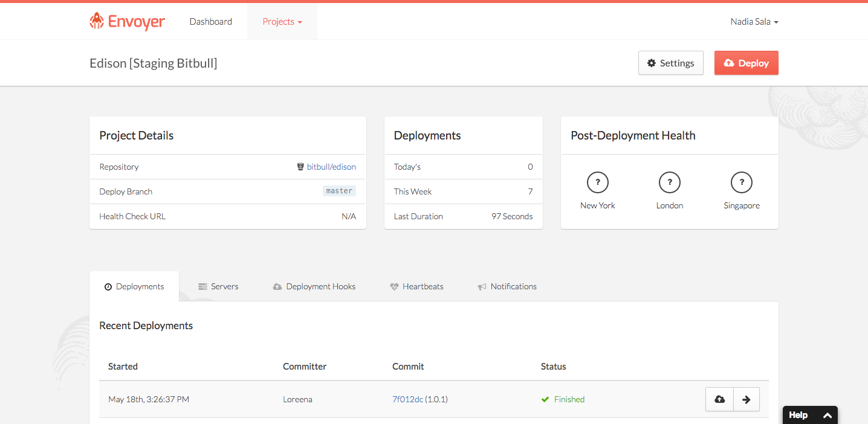The width and height of the screenshot is (868, 424).
Task: Open the bitbull/edison repository link
Action: tap(331, 167)
